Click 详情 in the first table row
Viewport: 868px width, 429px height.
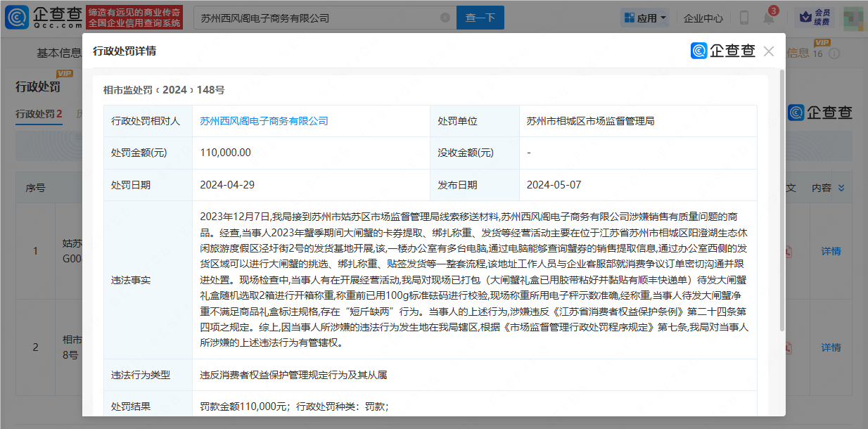click(x=831, y=250)
